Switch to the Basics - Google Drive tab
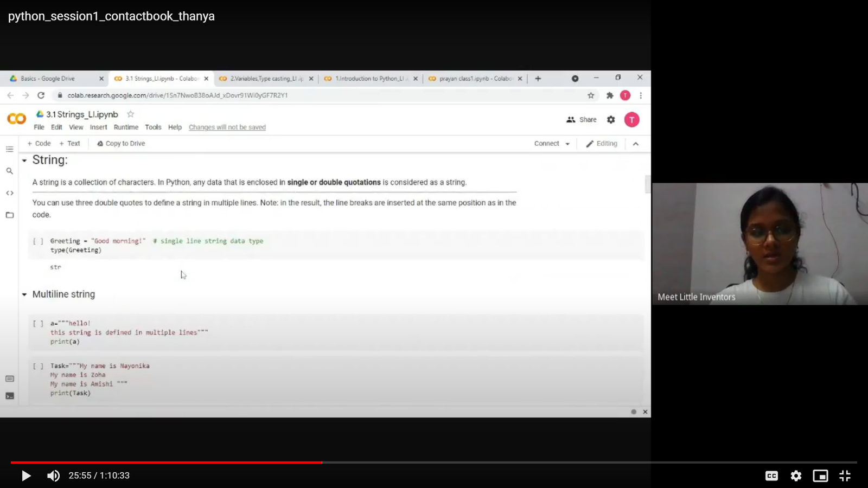868x488 pixels. 48,79
